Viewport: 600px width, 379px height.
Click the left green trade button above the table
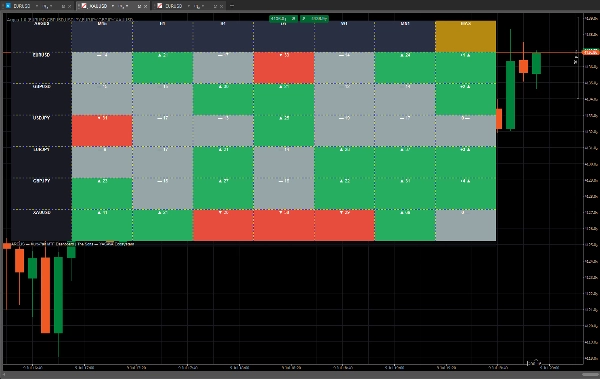pyautogui.click(x=283, y=18)
